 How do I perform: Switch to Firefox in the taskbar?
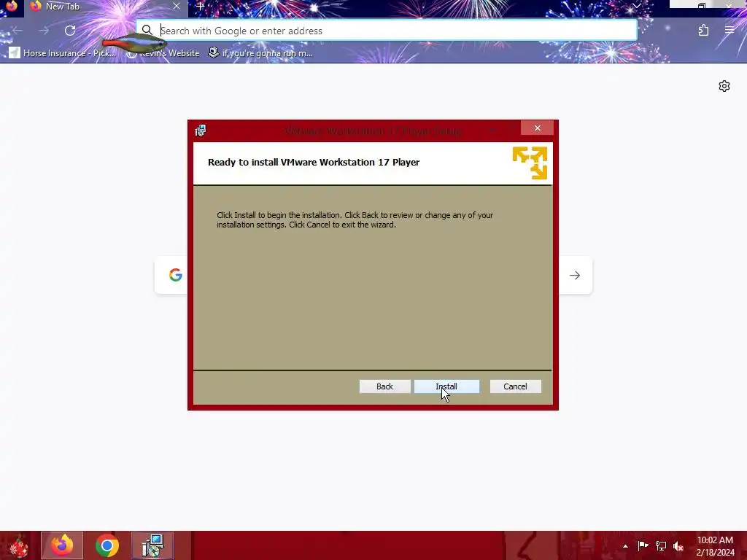click(62, 545)
